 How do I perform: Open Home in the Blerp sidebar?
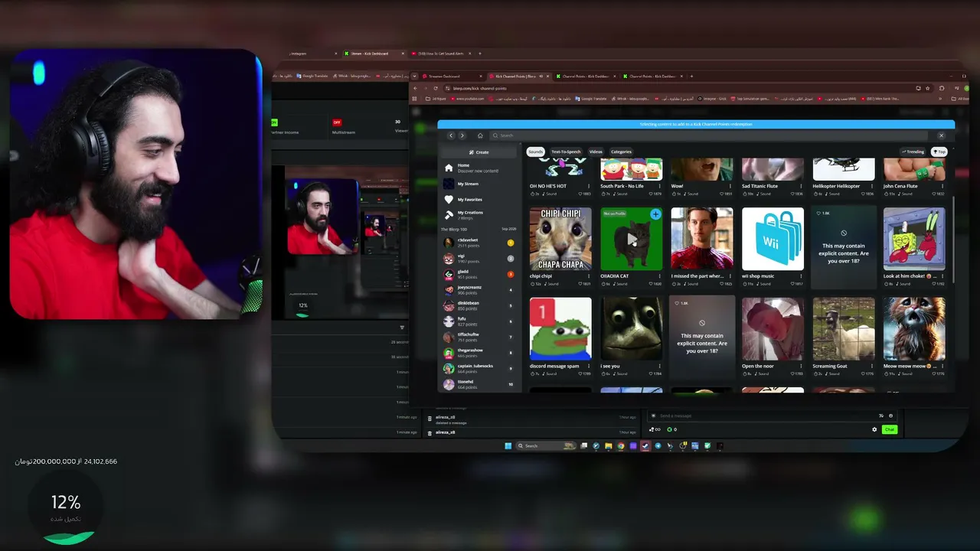click(479, 168)
